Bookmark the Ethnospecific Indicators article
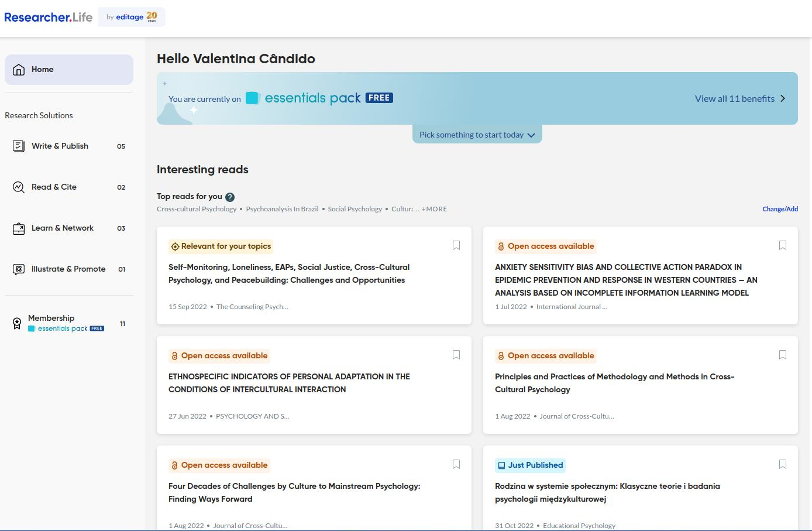Image resolution: width=812 pixels, height=531 pixels. [x=456, y=355]
